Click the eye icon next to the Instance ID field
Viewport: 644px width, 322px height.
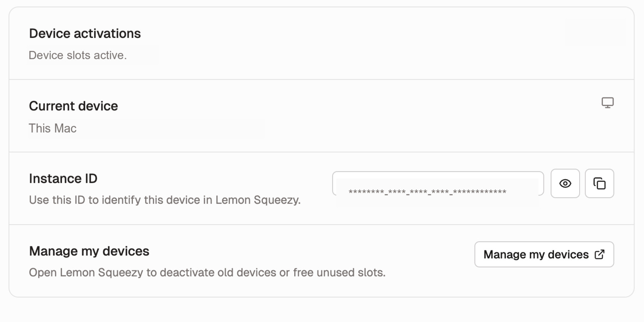565,184
